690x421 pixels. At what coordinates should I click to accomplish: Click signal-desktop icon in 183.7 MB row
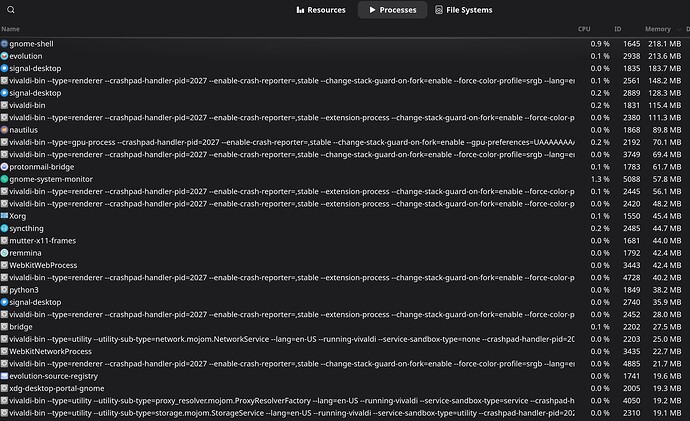pyautogui.click(x=4, y=68)
